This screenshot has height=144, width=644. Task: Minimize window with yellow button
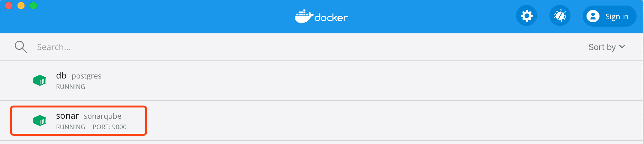21,6
